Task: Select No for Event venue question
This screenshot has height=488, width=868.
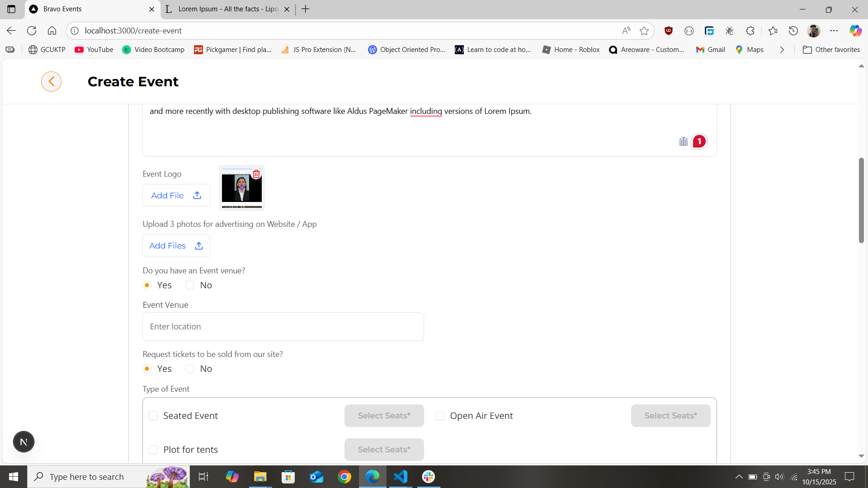Action: pos(190,285)
